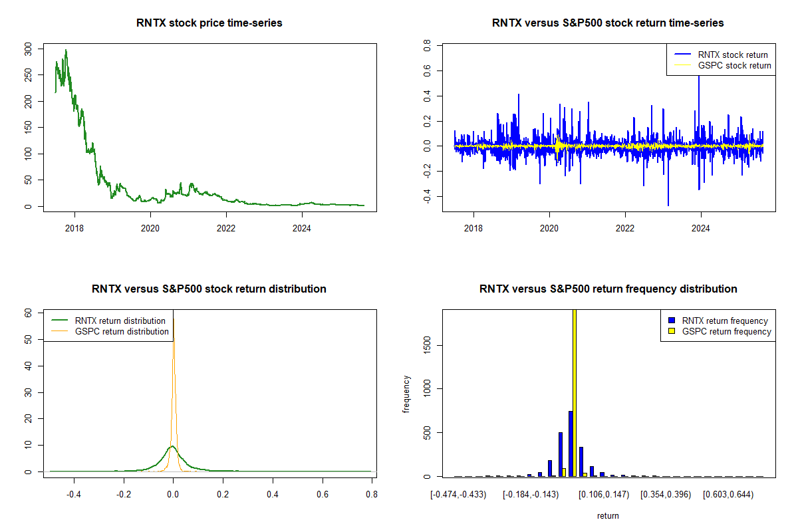This screenshot has height=532, width=798.
Task: Click the [-0.474,-0.433) bin label
Action: (x=458, y=495)
